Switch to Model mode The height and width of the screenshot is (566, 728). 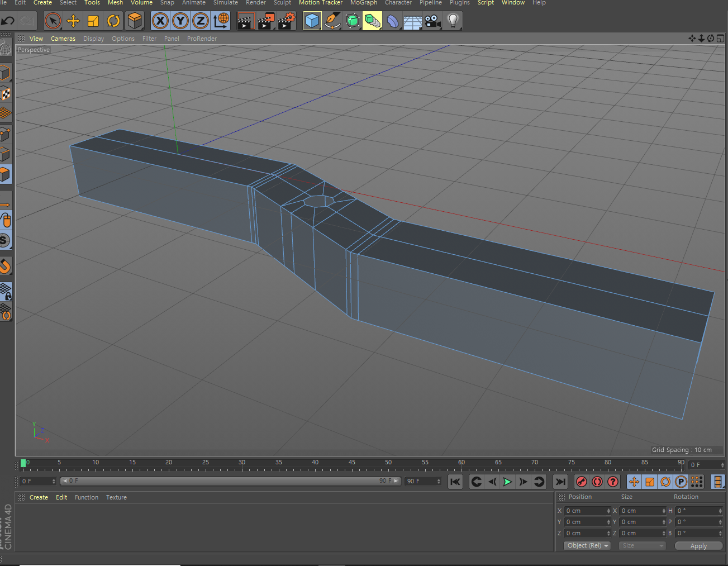point(6,73)
